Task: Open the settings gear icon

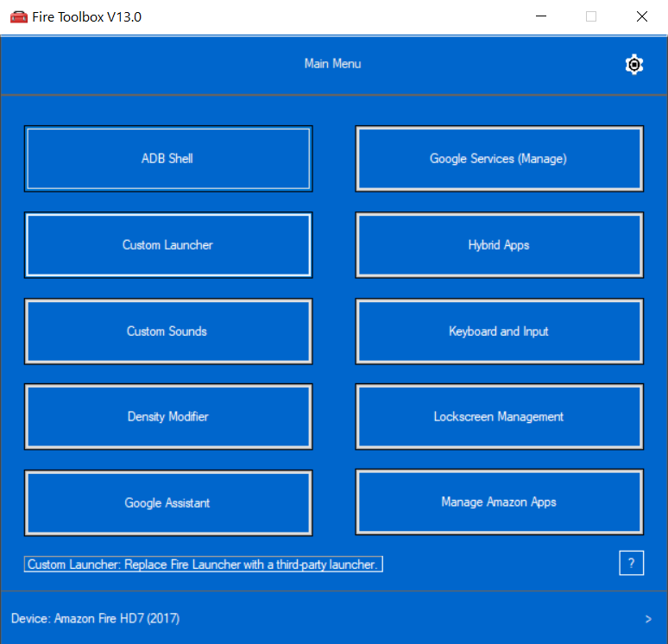Action: [634, 65]
